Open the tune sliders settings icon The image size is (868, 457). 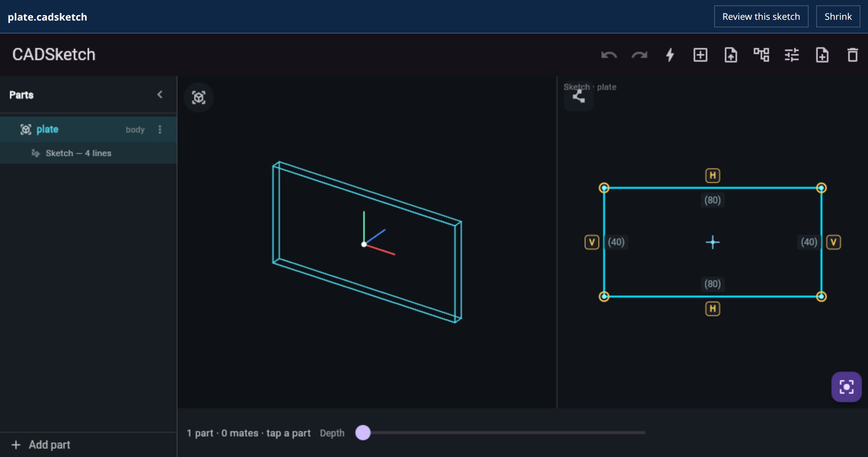point(792,55)
